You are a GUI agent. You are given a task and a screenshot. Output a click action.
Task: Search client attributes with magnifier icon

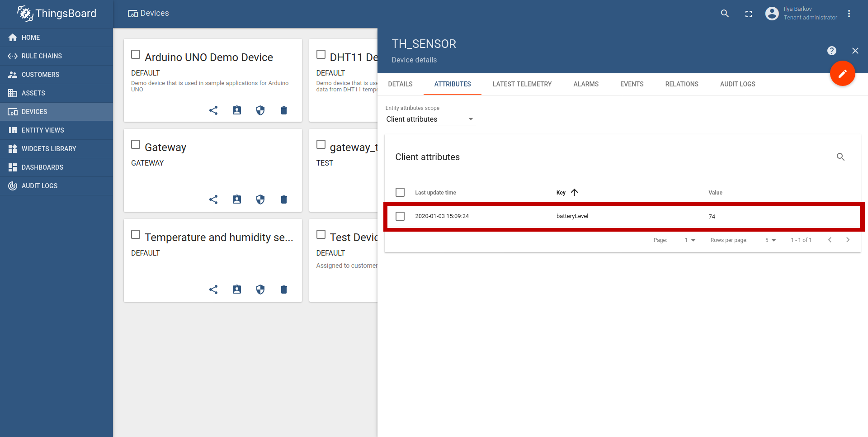point(840,157)
